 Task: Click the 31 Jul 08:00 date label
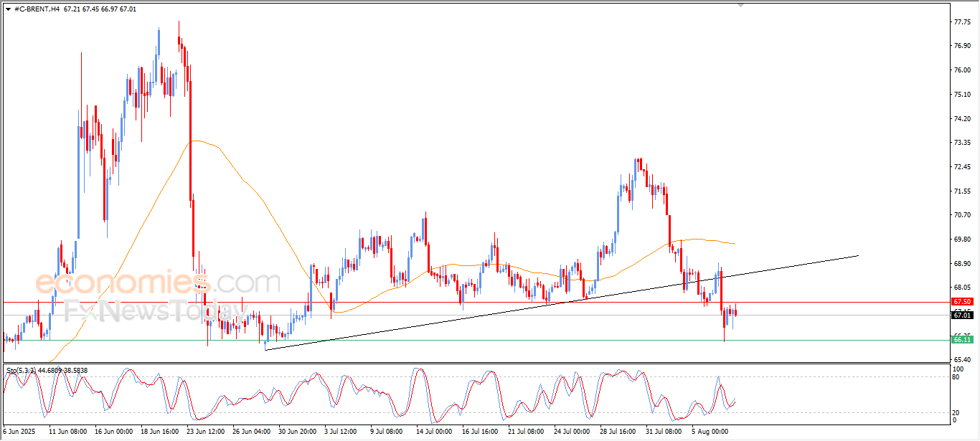tap(664, 432)
